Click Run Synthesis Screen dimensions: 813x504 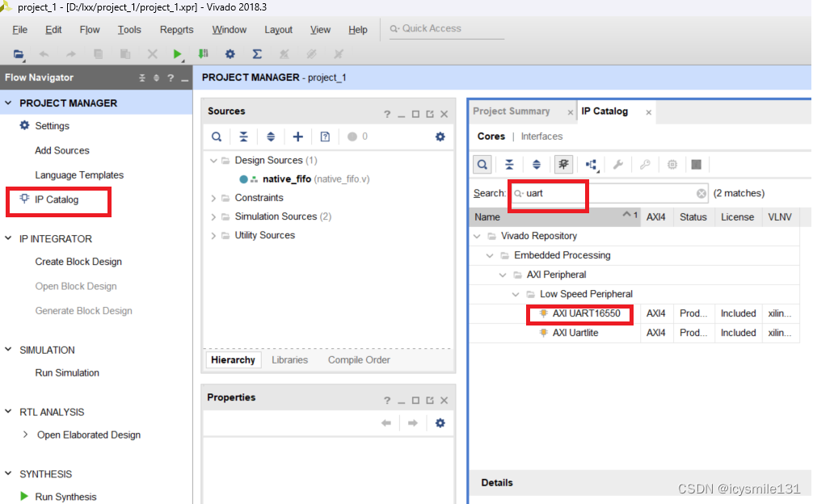65,497
